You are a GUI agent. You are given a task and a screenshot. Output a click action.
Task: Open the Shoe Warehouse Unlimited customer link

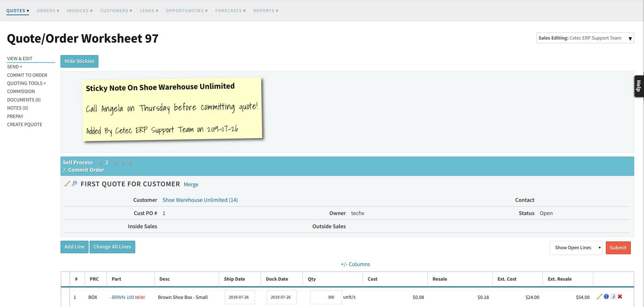(200, 200)
